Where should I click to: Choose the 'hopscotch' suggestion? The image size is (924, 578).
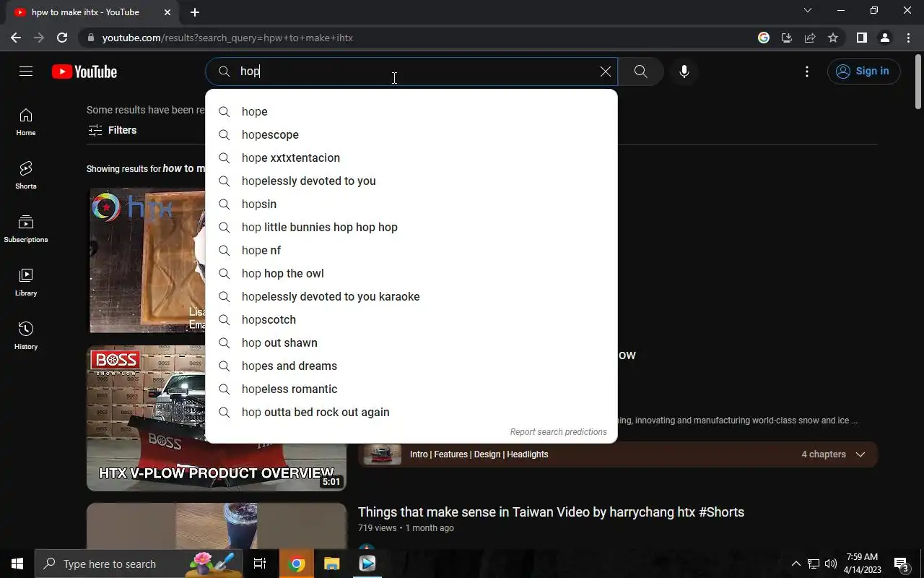[411, 319]
